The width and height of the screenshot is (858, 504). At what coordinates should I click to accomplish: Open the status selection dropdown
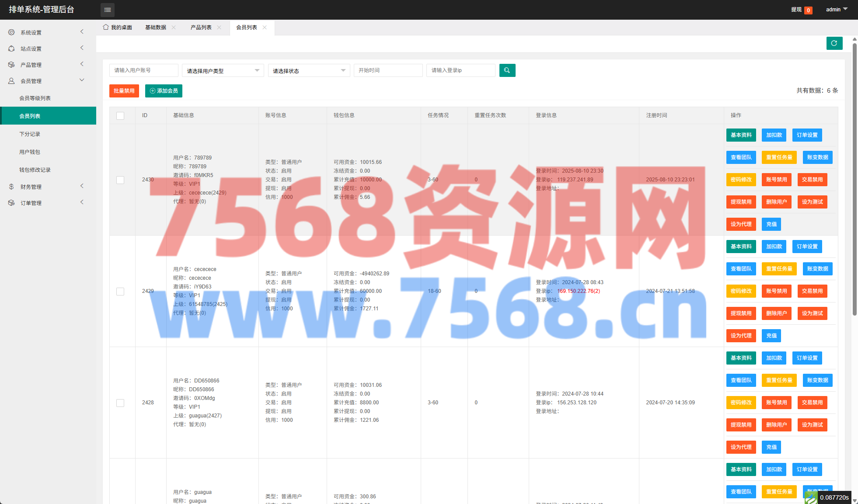[x=309, y=71]
